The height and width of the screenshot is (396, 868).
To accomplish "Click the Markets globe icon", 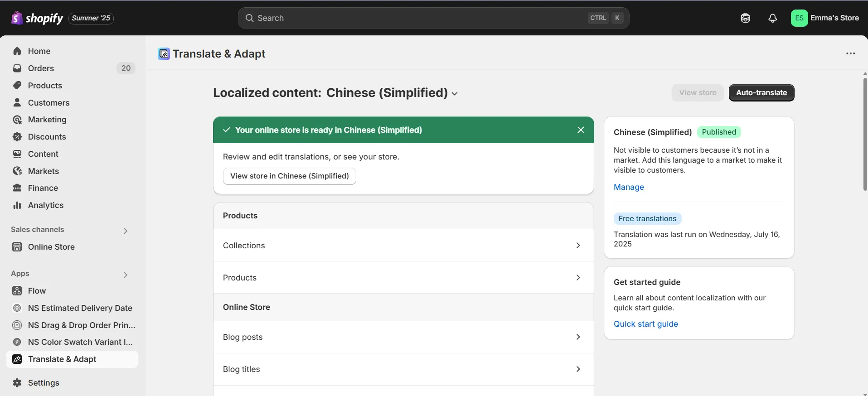I will click(x=17, y=171).
